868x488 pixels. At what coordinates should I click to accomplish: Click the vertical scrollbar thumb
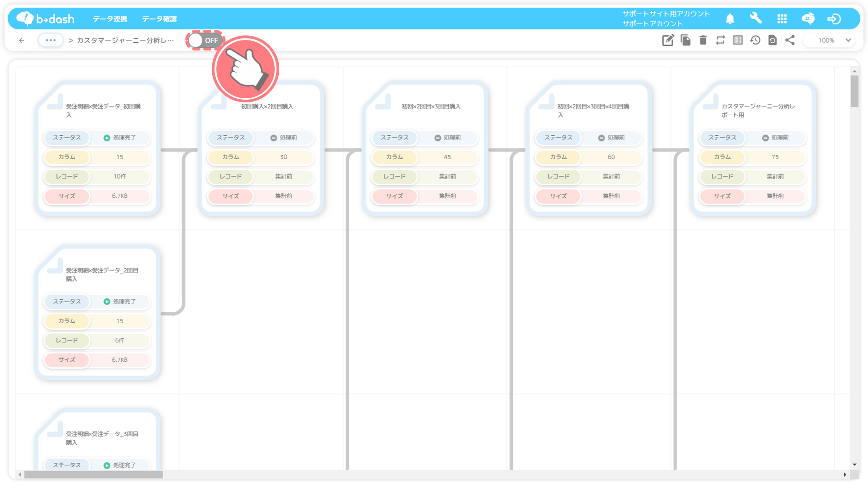(854, 91)
